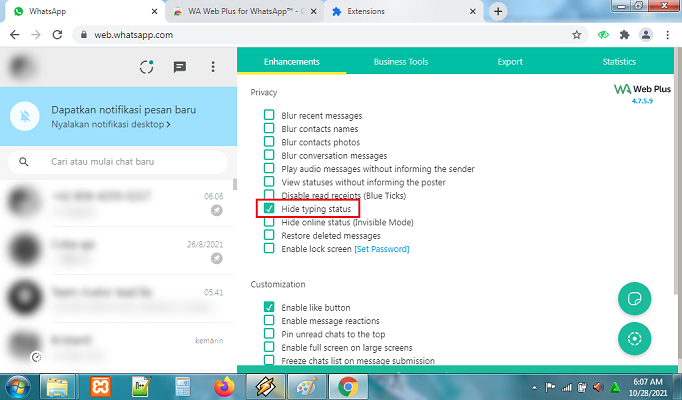Open chat marked kemarin
The image size is (682, 400).
pyautogui.click(x=118, y=347)
